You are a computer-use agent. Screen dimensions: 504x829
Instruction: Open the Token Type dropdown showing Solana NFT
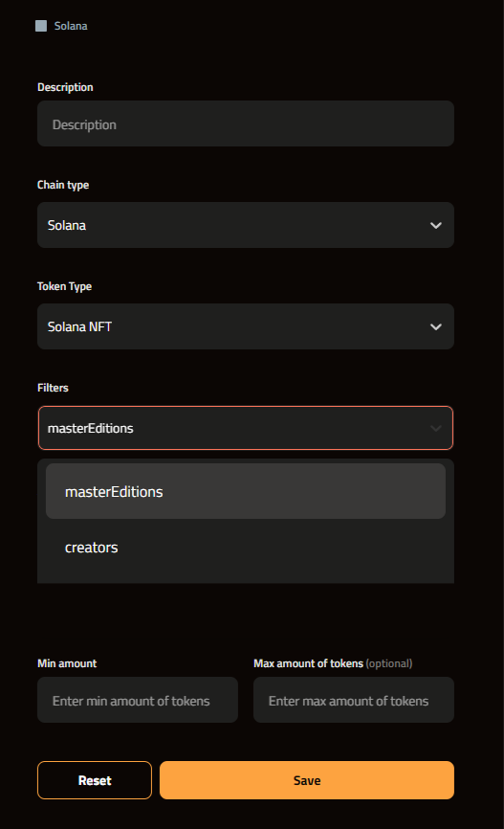pos(246,326)
